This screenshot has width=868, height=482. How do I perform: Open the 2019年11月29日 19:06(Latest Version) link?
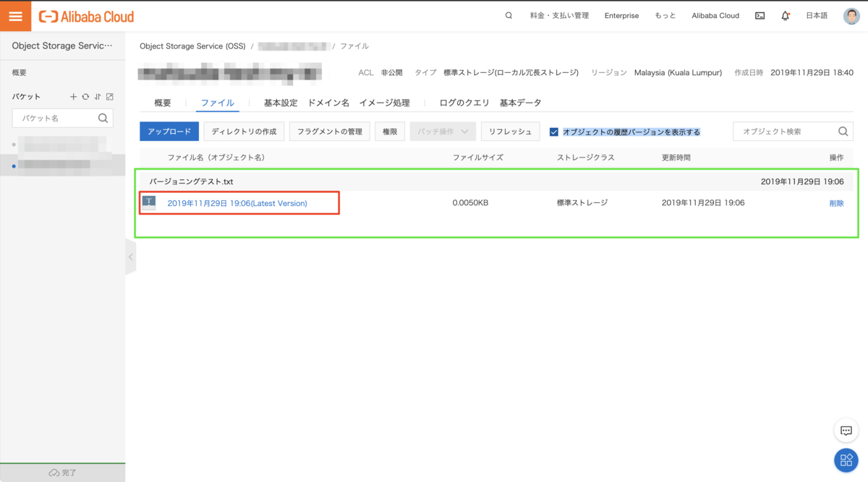pyautogui.click(x=237, y=203)
